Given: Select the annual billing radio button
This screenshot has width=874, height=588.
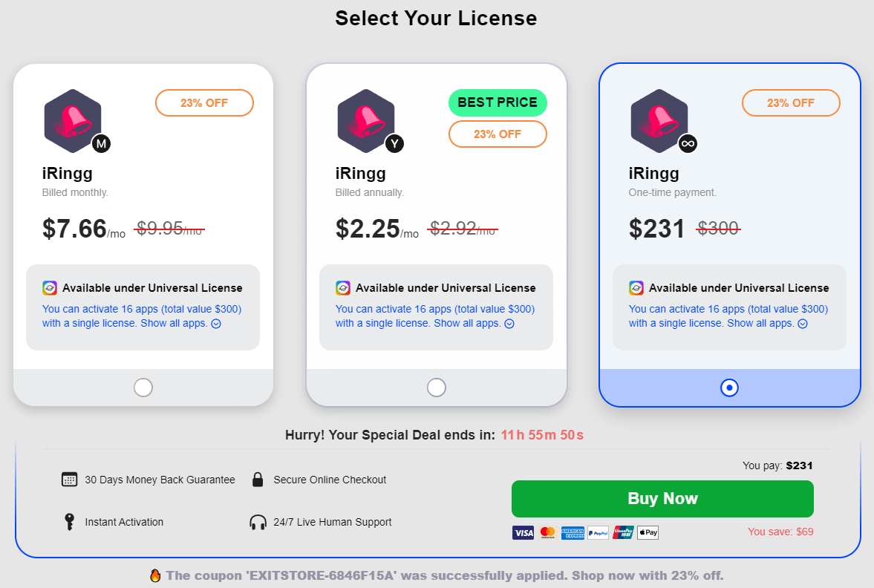Looking at the screenshot, I should 437,388.
